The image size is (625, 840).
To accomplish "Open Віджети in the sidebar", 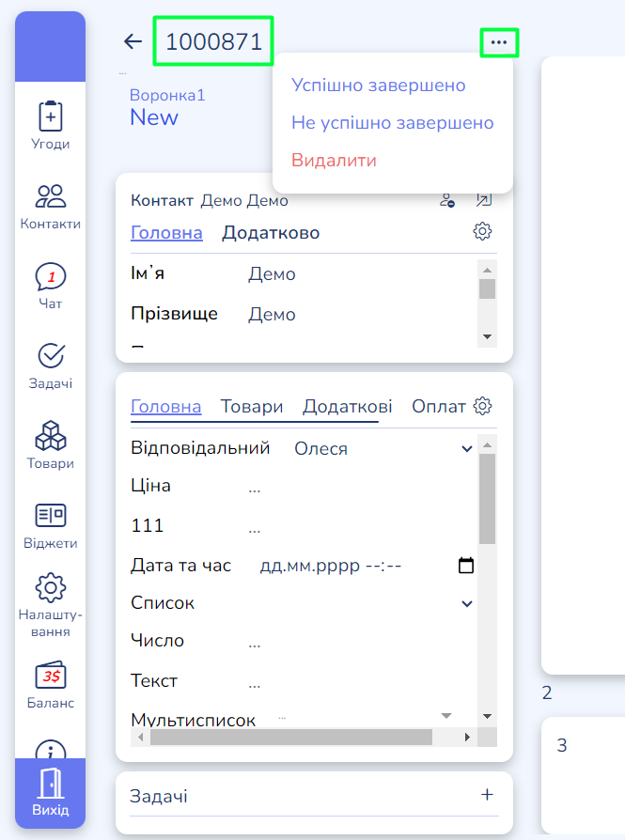I will point(50,525).
